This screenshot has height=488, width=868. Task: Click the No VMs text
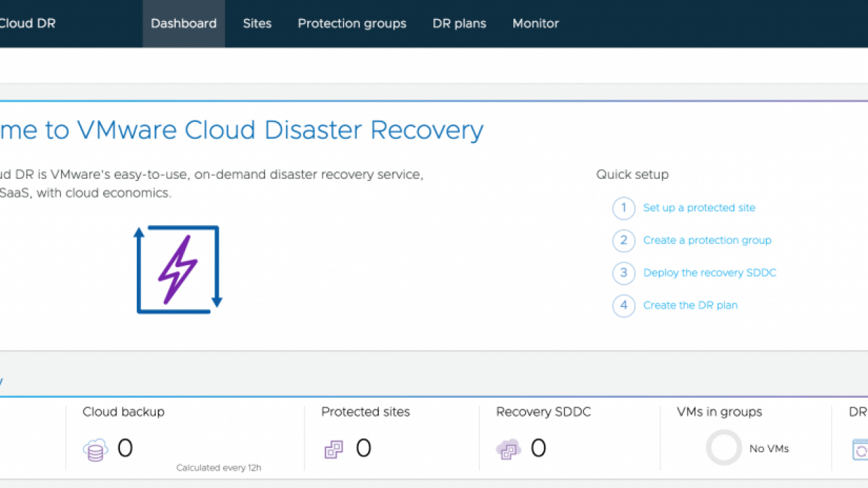(x=769, y=449)
